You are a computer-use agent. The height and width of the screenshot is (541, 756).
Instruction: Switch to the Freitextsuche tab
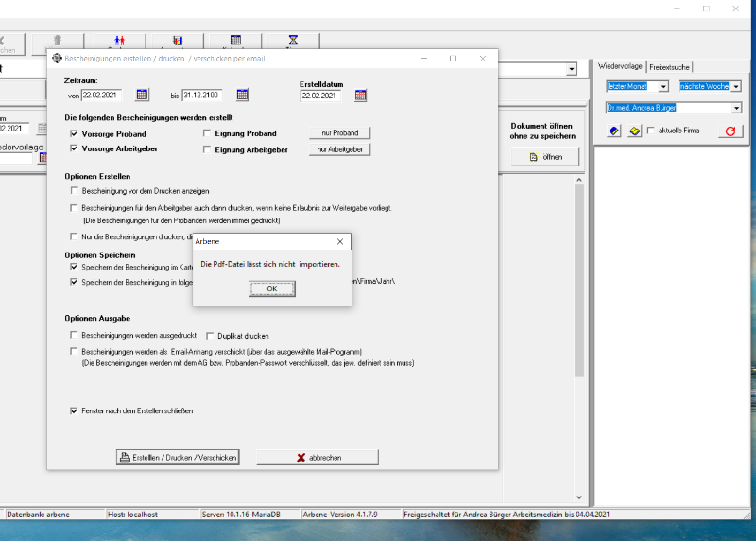[x=670, y=67]
